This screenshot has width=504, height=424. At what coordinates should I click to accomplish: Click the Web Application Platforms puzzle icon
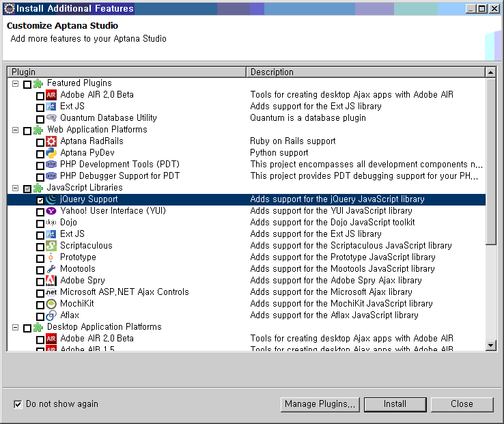click(x=38, y=130)
